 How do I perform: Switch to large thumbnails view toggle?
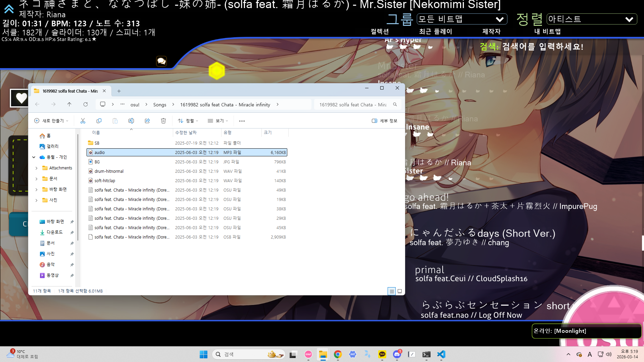(x=400, y=291)
